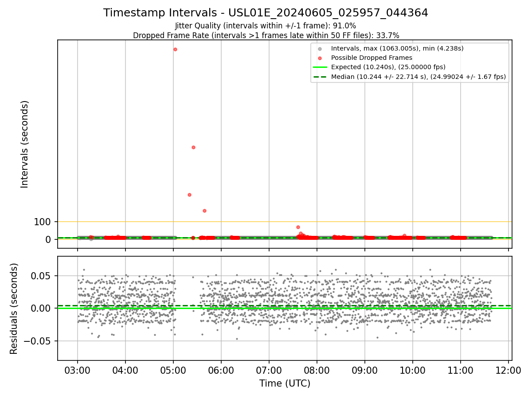
Task: Click the 'Residuals (seconds)' y-axis label
Action: (x=14, y=309)
